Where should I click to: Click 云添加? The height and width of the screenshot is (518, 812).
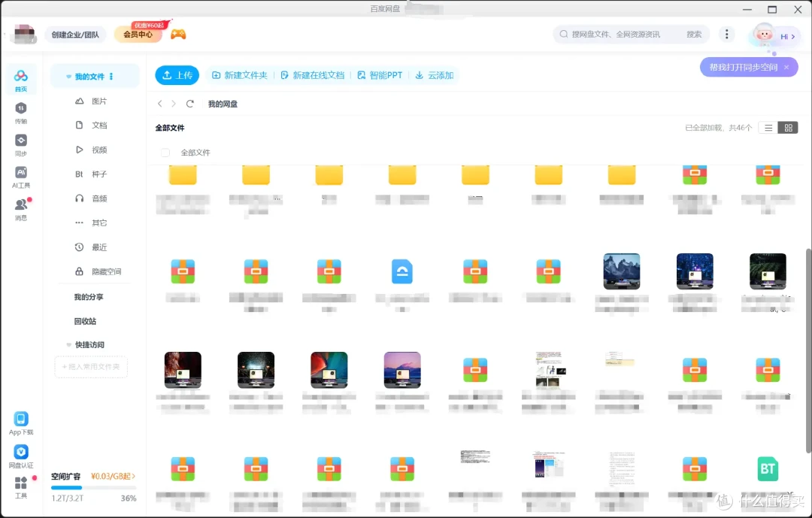435,75
